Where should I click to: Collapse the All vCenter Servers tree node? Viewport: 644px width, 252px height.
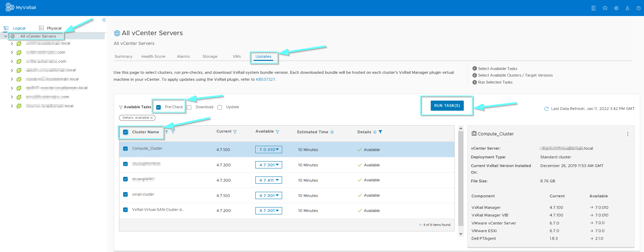click(6, 36)
